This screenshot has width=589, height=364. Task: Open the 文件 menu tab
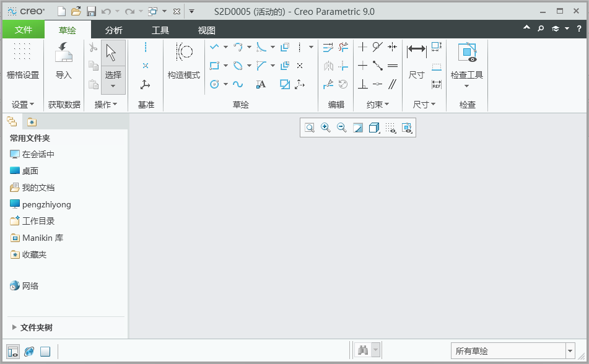(24, 30)
